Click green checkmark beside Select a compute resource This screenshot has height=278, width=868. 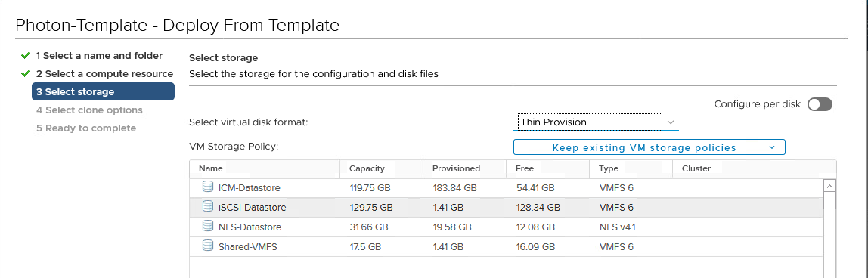(25, 73)
